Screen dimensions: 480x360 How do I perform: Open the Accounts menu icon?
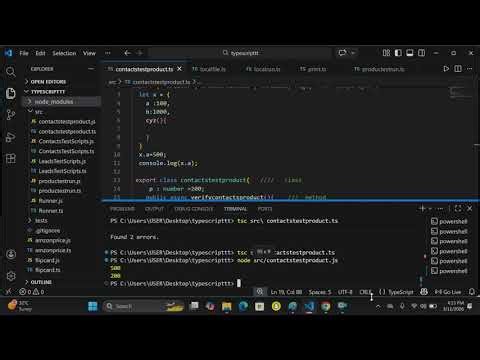(11, 254)
